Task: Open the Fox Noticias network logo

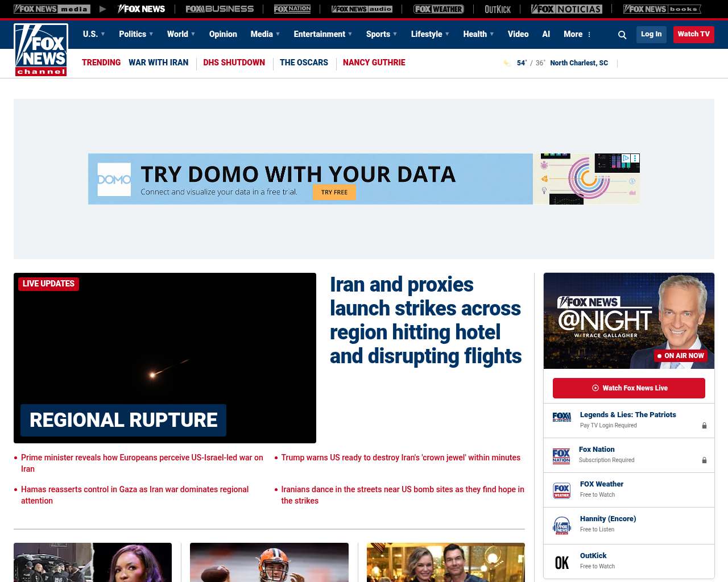Action: 566,9
